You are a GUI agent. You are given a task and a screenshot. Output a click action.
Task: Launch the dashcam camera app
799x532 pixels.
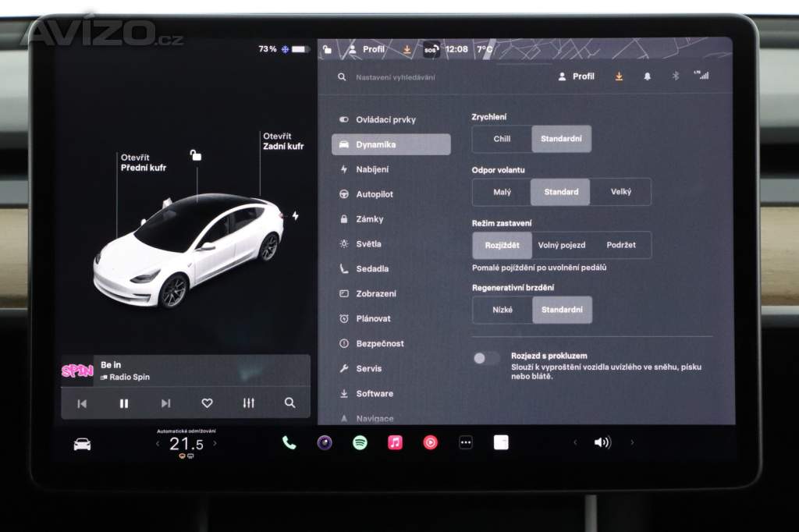[325, 443]
